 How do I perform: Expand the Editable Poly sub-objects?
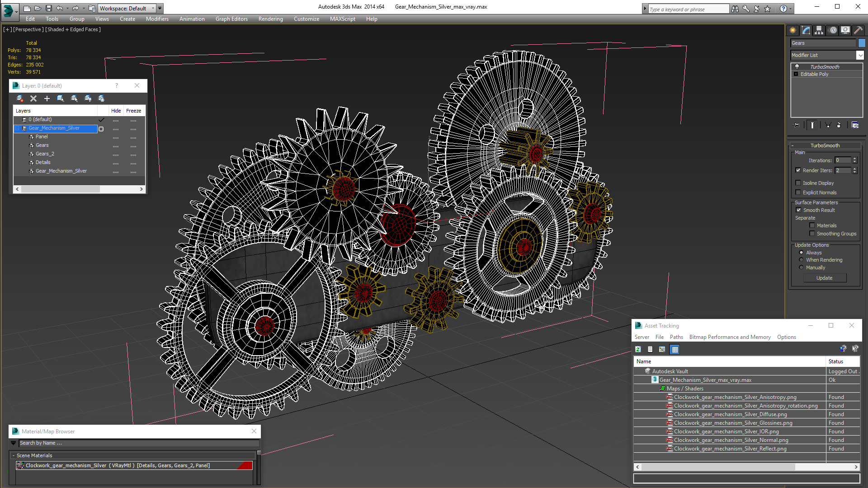click(796, 74)
